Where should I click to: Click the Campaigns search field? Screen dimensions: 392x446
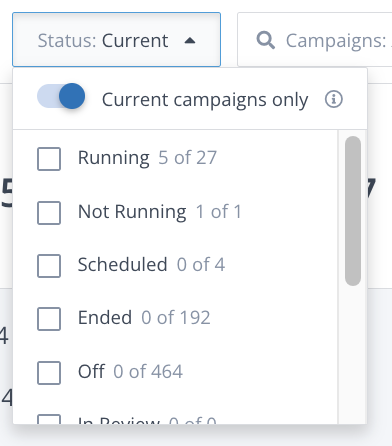click(315, 40)
